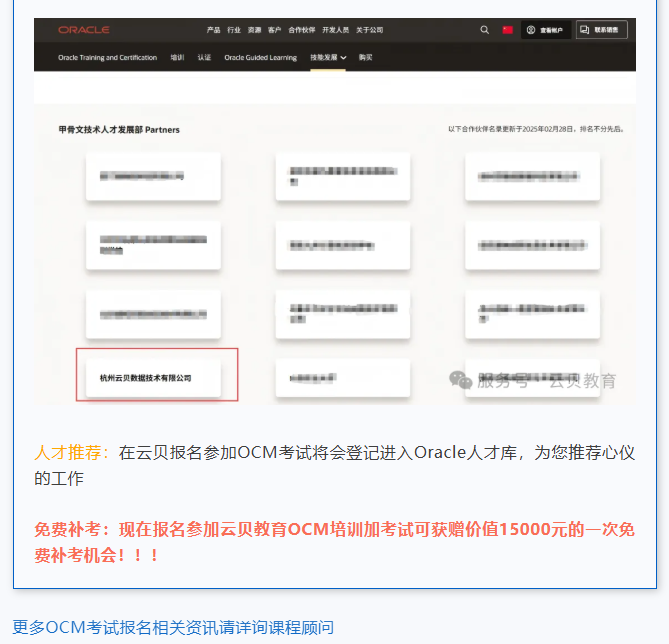Open the 产品 menu
This screenshot has width=669, height=644.
(x=213, y=30)
